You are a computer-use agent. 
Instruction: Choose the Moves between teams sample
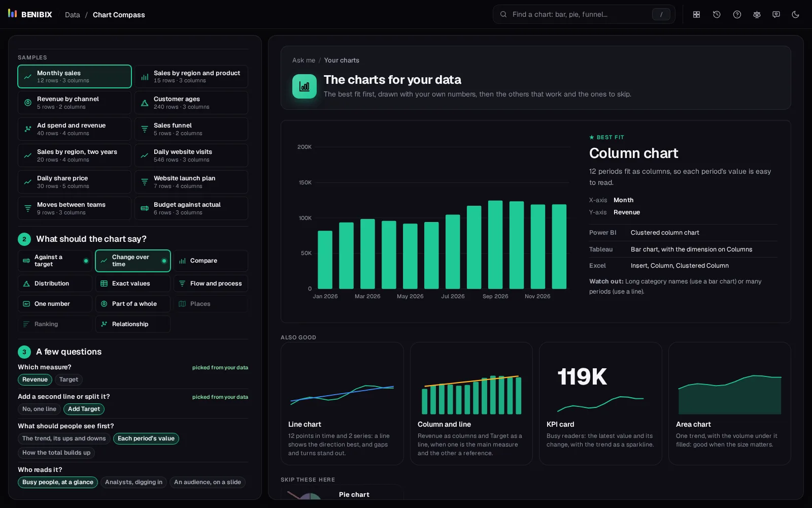tap(75, 208)
